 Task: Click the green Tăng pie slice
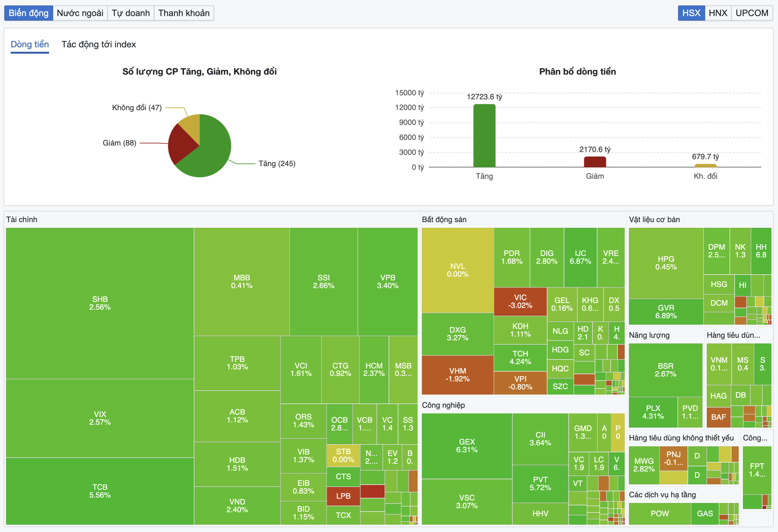(211, 151)
